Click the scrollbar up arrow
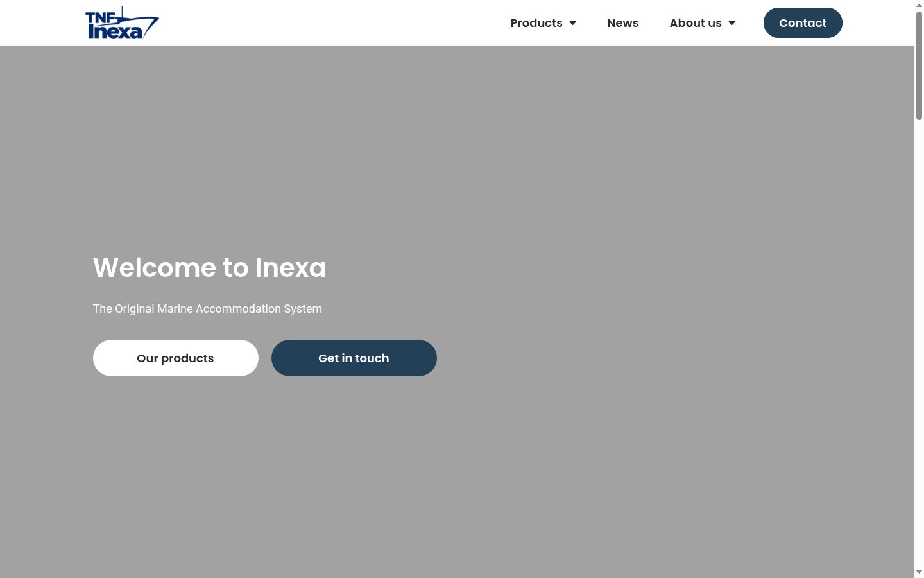Image resolution: width=924 pixels, height=578 pixels. tap(919, 4)
